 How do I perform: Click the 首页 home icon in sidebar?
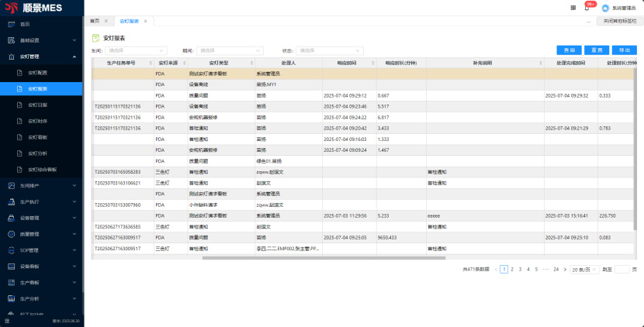(x=12, y=24)
